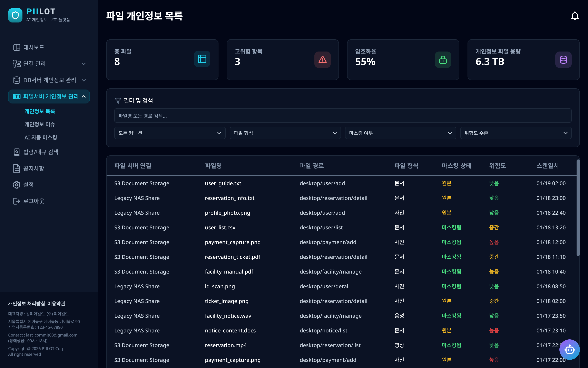Click the database icon in 개인정보 파일 용량 card

click(563, 59)
